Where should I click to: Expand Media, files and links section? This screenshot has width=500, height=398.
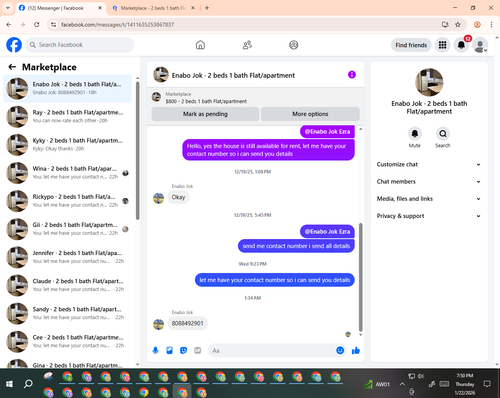429,199
